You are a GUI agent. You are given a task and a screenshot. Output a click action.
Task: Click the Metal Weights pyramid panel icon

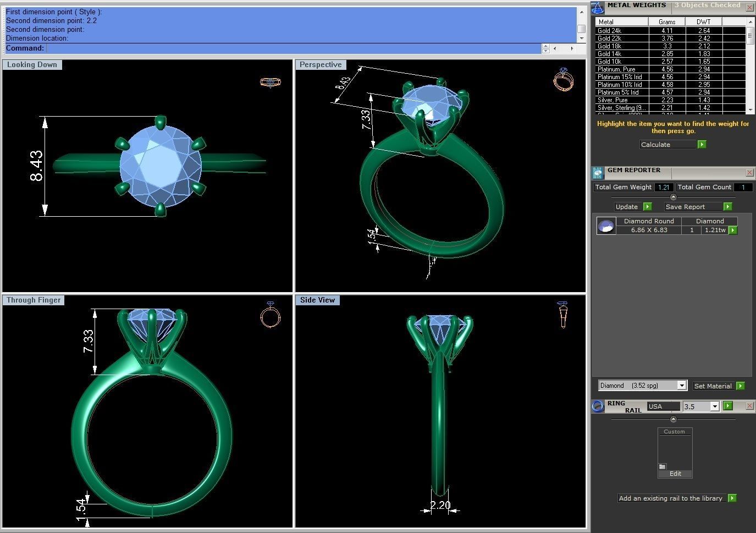coord(598,8)
